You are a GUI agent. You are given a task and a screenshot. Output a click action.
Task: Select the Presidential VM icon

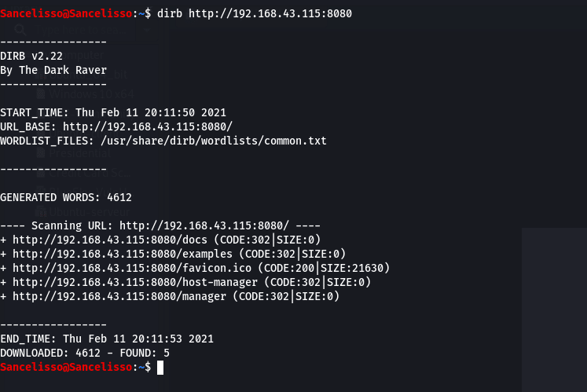[x=41, y=152]
